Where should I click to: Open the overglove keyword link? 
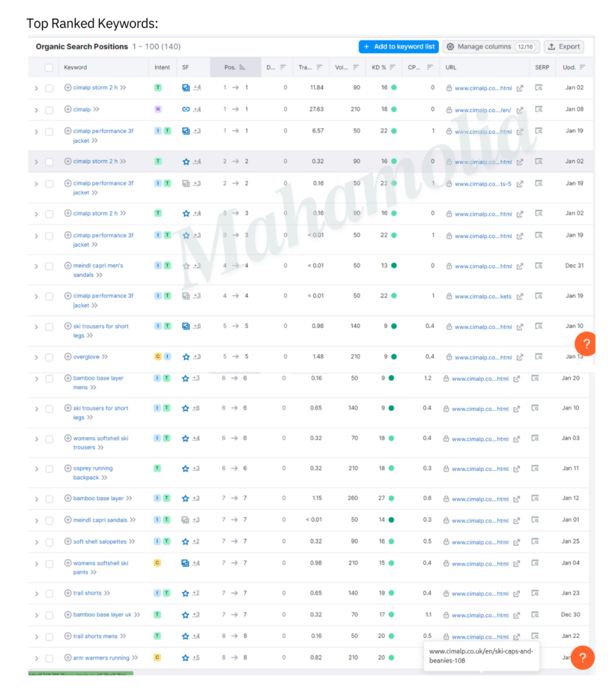click(86, 357)
